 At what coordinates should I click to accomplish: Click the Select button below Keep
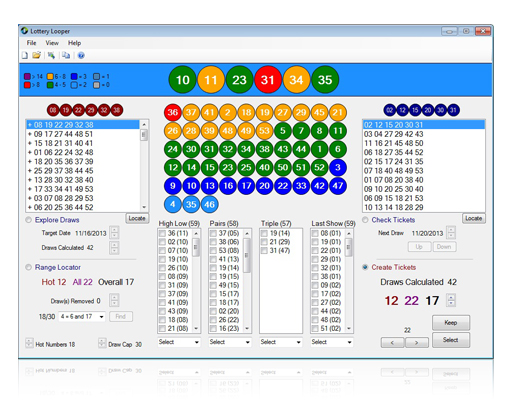(451, 340)
